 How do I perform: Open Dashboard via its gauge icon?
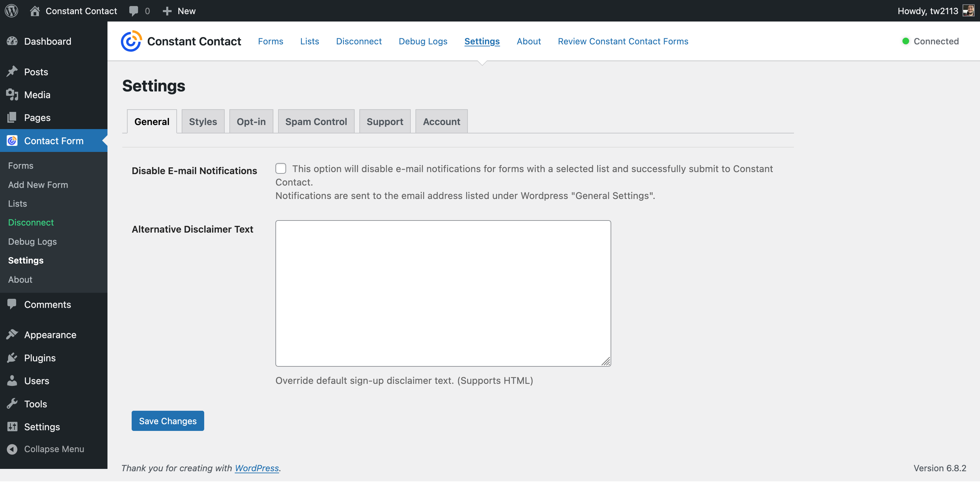[x=12, y=41]
